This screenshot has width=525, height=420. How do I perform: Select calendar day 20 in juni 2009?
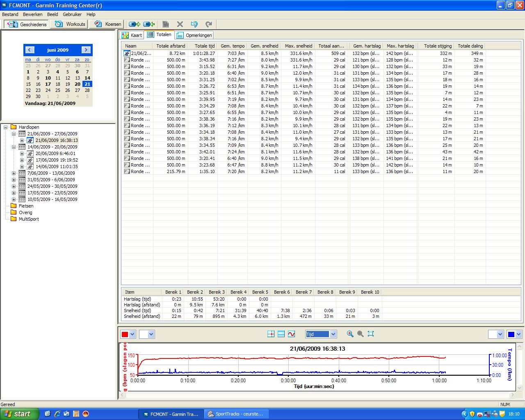77,84
